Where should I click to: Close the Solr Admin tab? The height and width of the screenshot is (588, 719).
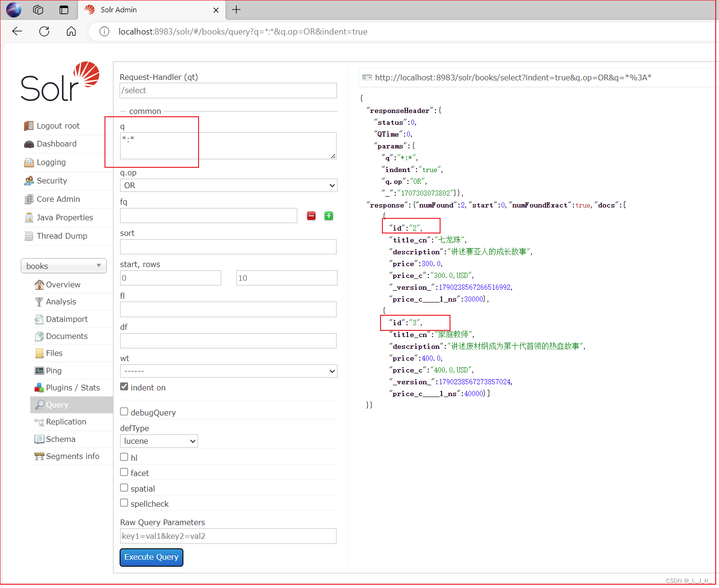[x=216, y=10]
